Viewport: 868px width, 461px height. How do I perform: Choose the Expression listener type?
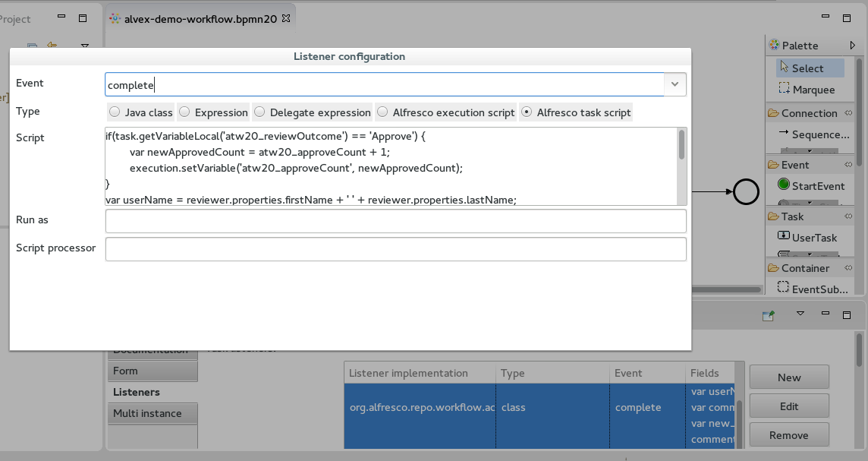(184, 112)
